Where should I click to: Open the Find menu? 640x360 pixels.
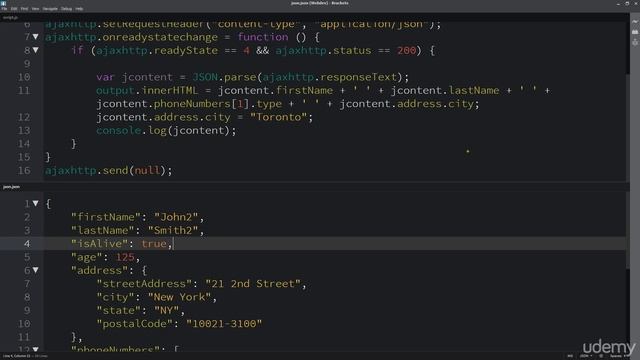[x=24, y=9]
